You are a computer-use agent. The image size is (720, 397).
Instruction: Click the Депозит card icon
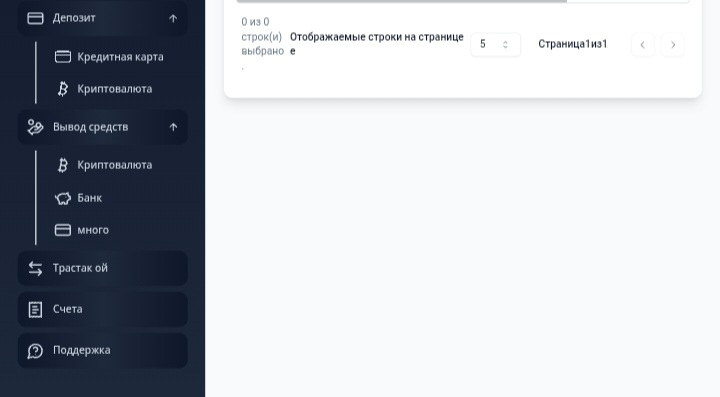(35, 18)
